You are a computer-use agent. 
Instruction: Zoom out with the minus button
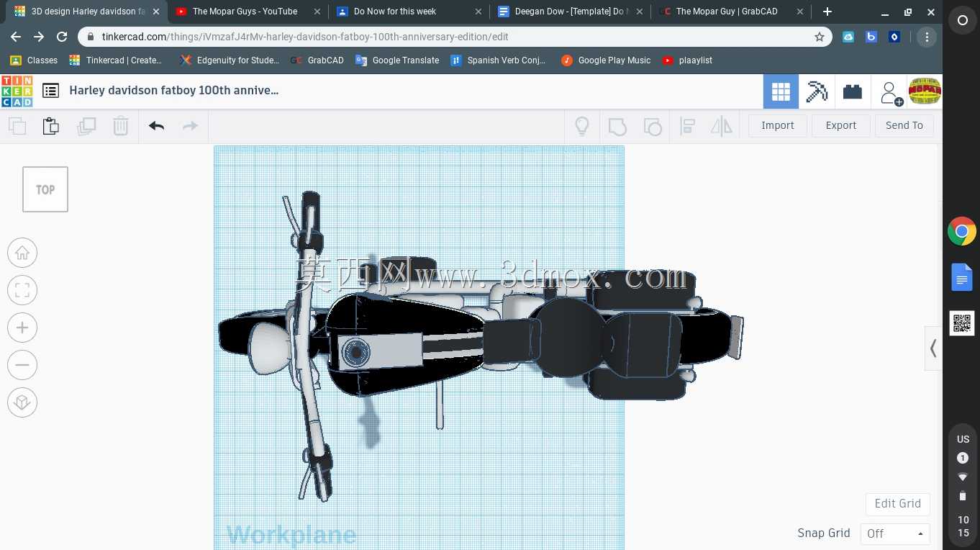click(x=22, y=365)
